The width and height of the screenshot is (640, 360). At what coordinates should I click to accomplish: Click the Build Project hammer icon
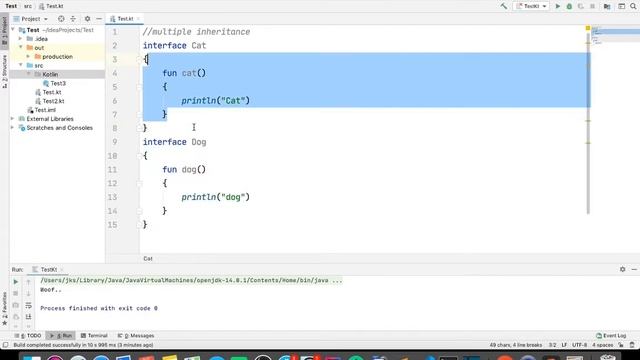pos(504,6)
